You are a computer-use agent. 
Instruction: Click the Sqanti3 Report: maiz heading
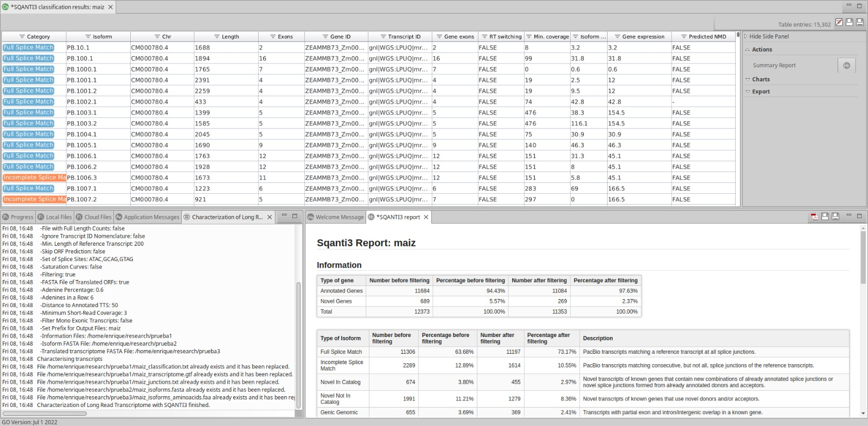point(366,243)
